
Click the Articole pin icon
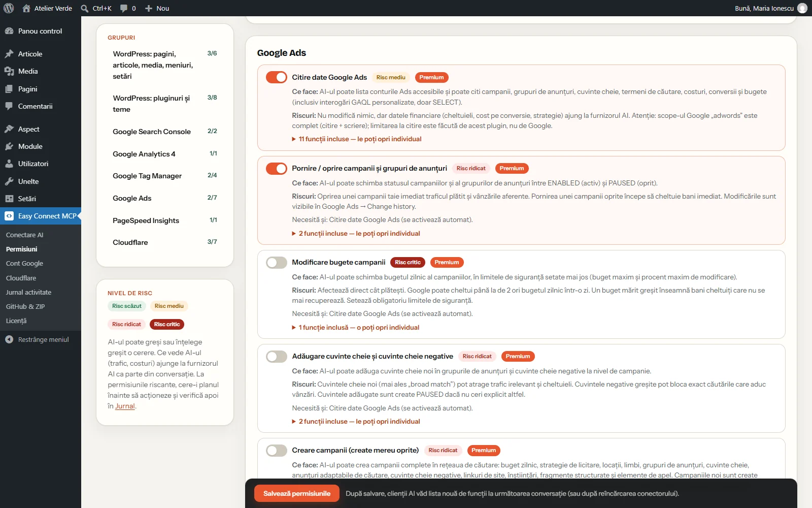(x=9, y=54)
